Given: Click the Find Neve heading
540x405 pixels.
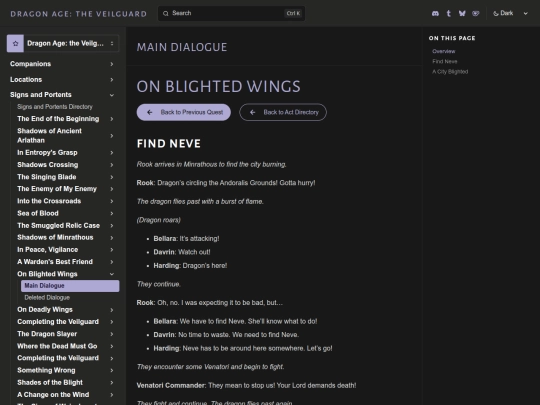Looking at the screenshot, I should point(168,144).
